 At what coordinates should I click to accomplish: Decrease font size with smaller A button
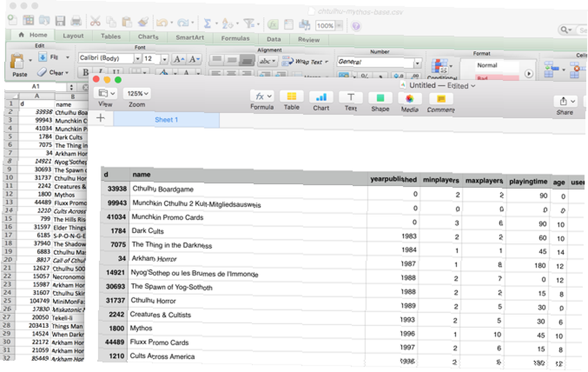point(194,59)
